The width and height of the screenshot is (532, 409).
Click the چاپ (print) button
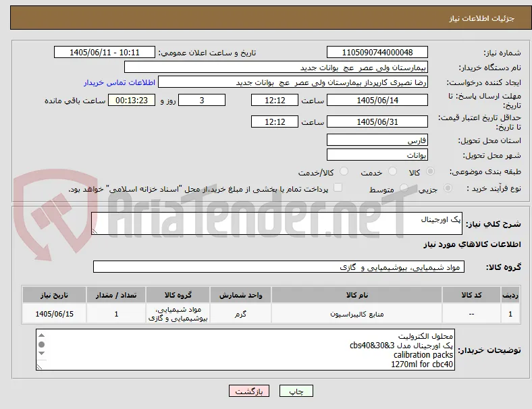pos(296,391)
